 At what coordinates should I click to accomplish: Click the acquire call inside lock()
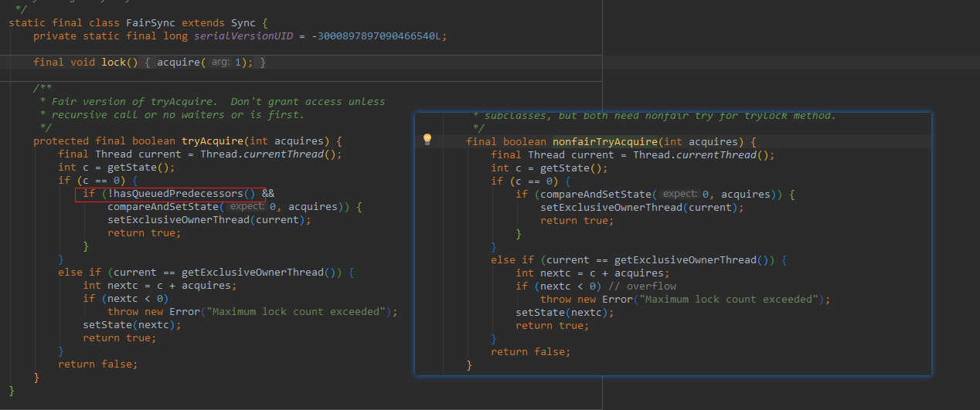tap(179, 63)
